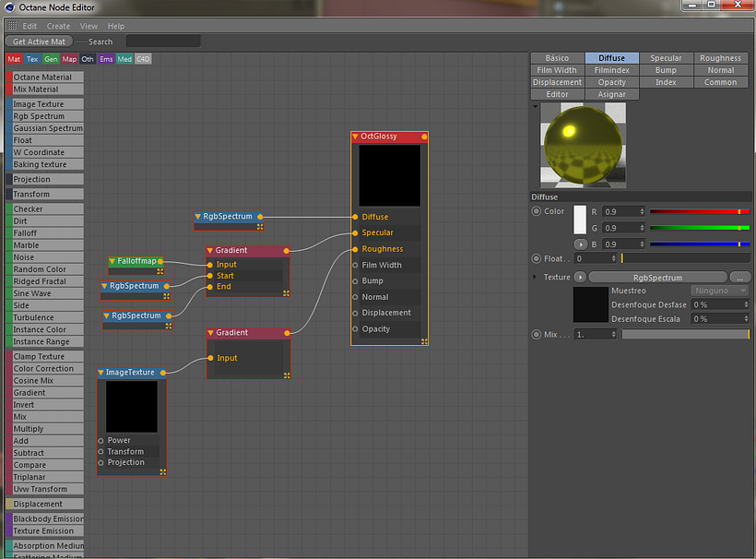Click the Roughness input port on OctGlossy
Screen dimensions: 756x559
(355, 249)
